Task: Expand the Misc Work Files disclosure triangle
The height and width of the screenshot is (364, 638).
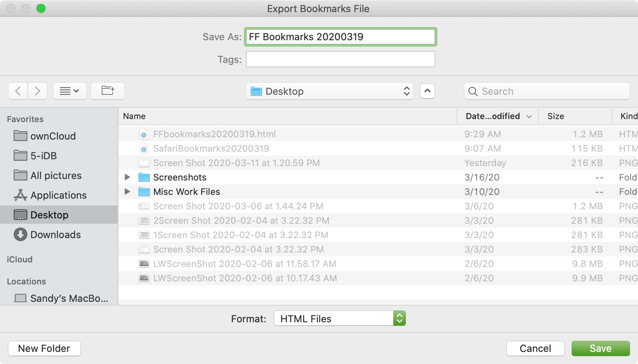Action: (127, 192)
